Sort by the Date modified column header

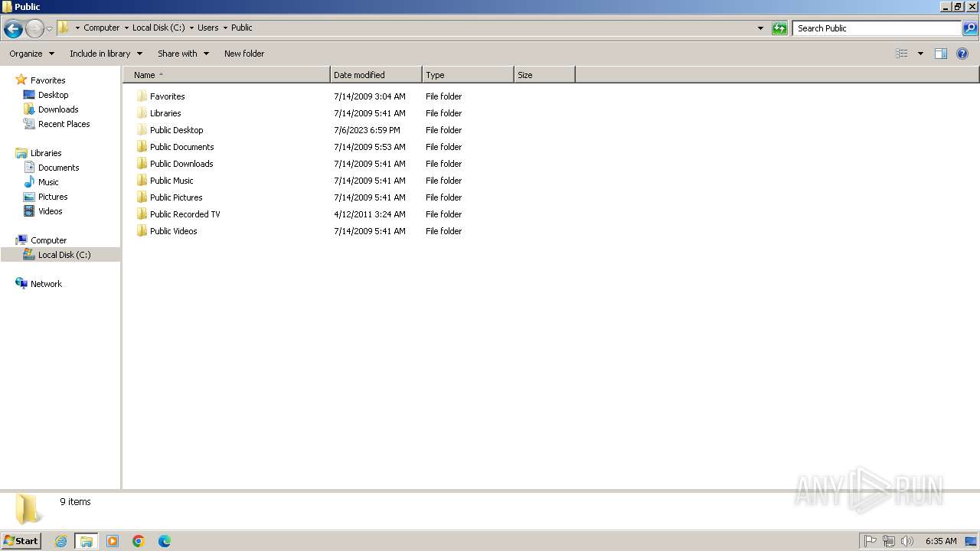pyautogui.click(x=376, y=75)
